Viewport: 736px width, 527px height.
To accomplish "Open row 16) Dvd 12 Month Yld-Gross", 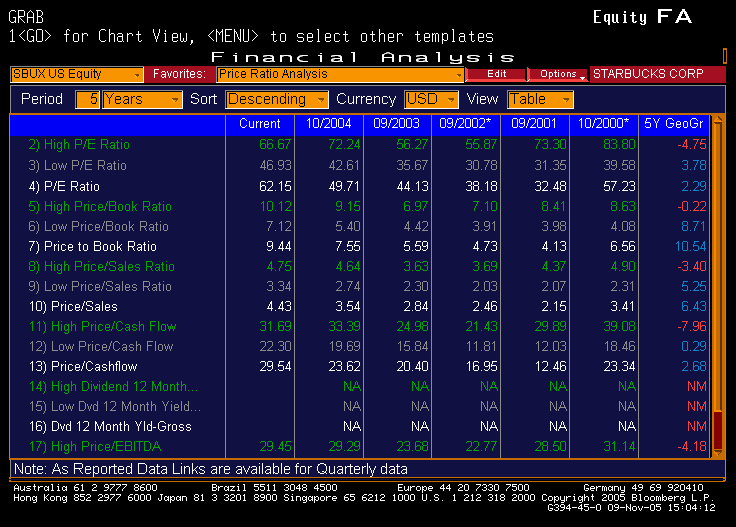I will click(x=110, y=427).
